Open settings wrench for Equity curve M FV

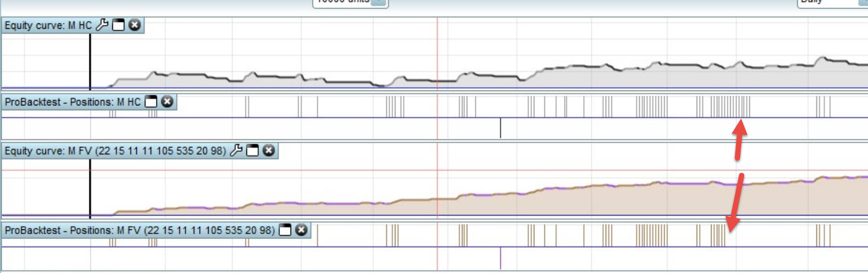pos(236,151)
